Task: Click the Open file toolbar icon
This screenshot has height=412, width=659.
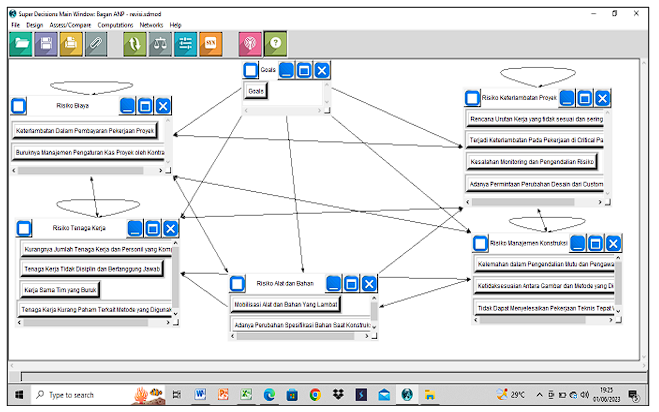Action: 21,44
